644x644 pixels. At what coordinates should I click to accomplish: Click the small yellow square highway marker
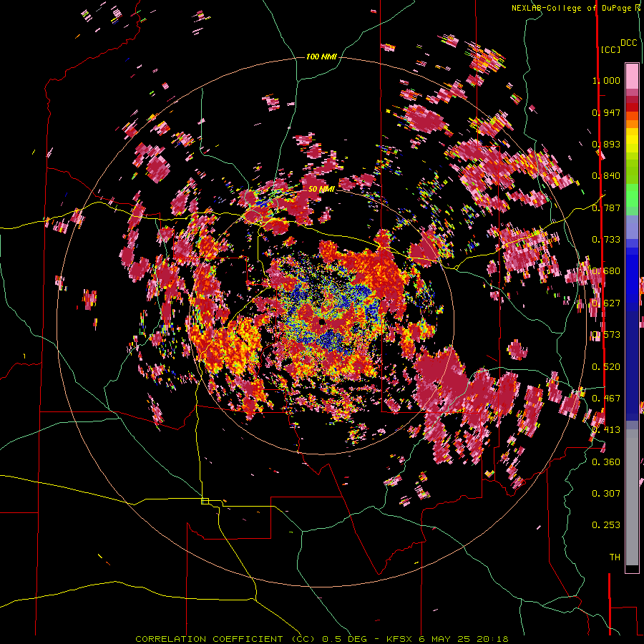(205, 501)
